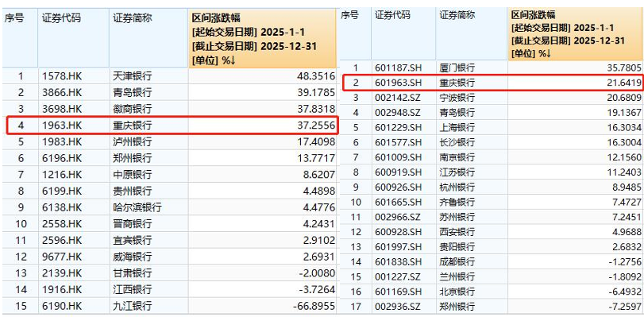Click value -3.7264
This screenshot has height=317, width=644.
coord(317,289)
